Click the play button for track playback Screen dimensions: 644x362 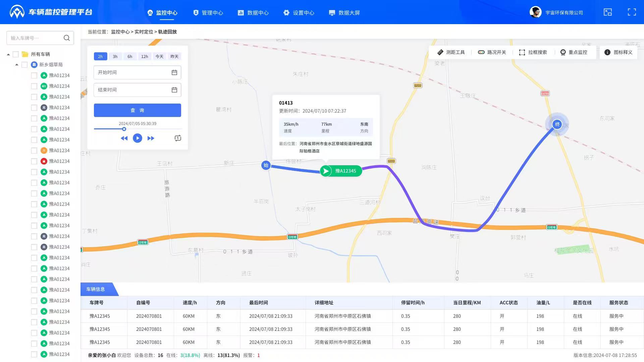(x=137, y=138)
